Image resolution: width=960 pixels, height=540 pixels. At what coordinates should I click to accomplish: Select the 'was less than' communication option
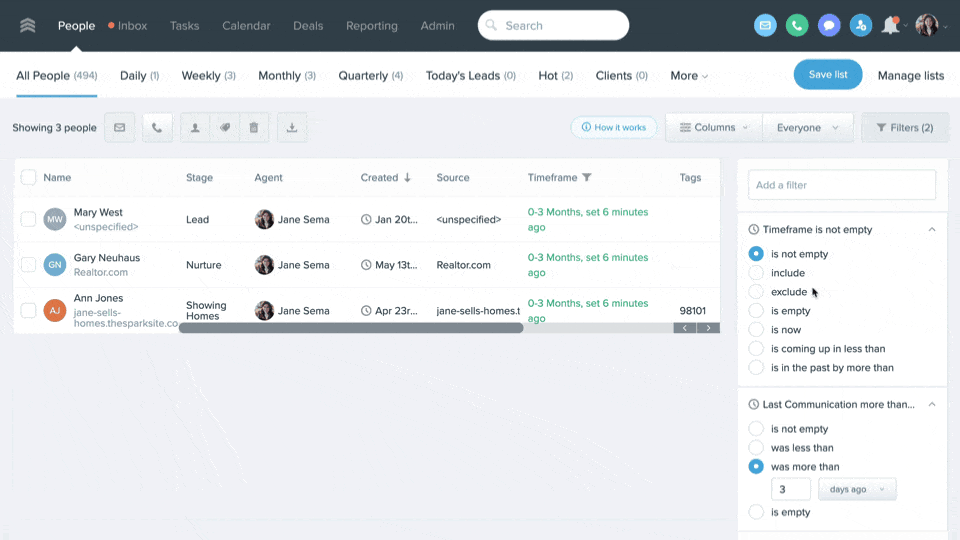(x=756, y=448)
